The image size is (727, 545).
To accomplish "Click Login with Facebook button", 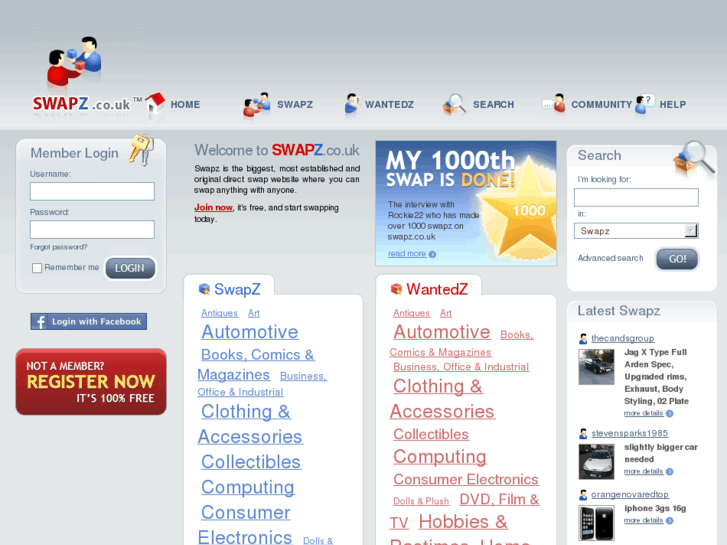I will [89, 321].
